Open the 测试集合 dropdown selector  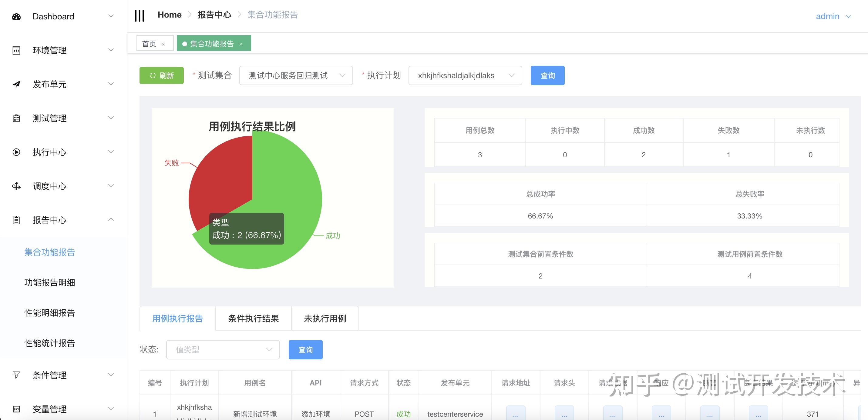click(x=296, y=75)
